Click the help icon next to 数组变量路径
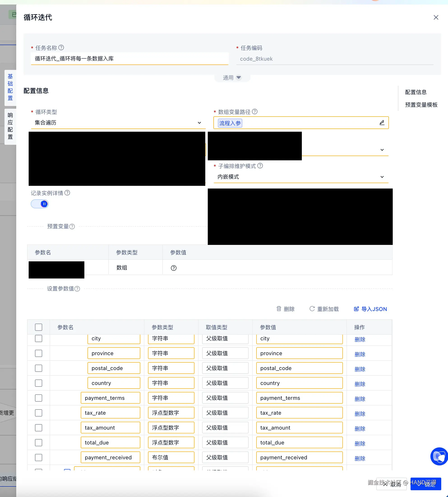Image resolution: width=448 pixels, height=497 pixels. tap(255, 111)
